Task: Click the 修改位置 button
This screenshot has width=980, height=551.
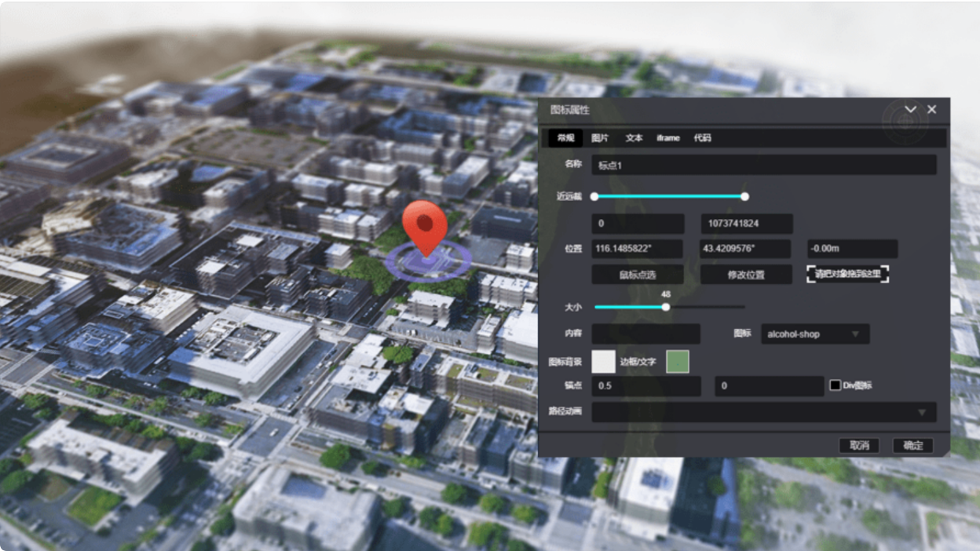Action: pyautogui.click(x=745, y=275)
